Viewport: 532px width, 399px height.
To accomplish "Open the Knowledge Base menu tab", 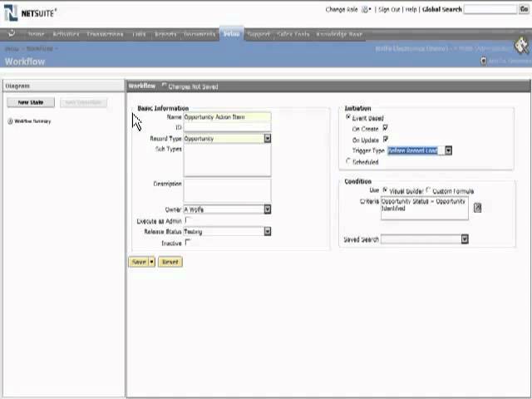I will click(339, 34).
